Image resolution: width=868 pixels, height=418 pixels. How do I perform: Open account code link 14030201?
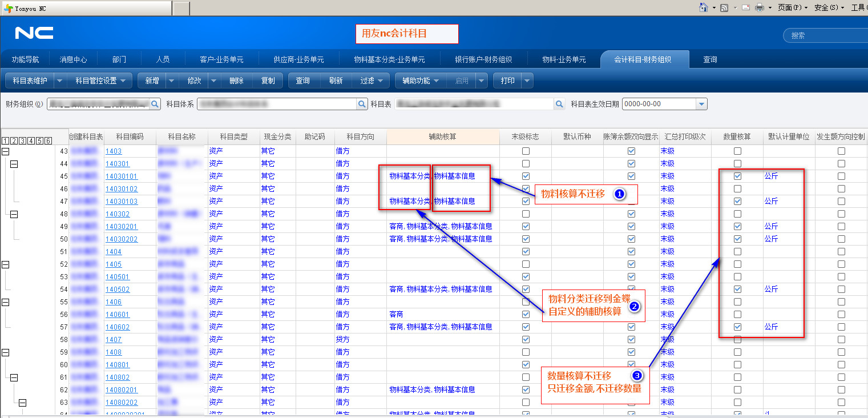click(x=122, y=227)
